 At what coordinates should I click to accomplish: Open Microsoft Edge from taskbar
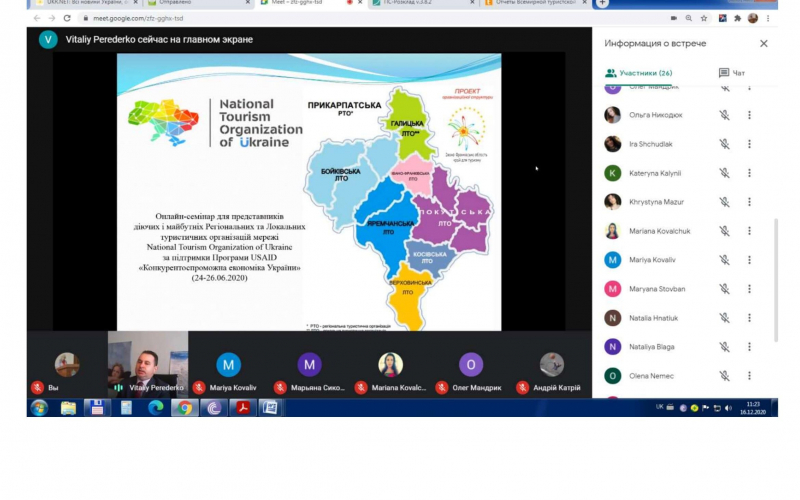click(x=156, y=408)
